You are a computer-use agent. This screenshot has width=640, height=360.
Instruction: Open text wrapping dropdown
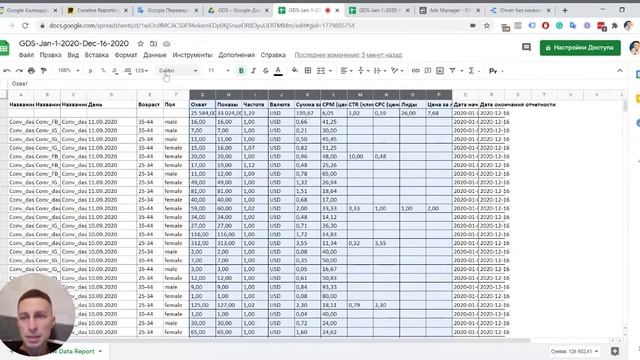point(380,71)
